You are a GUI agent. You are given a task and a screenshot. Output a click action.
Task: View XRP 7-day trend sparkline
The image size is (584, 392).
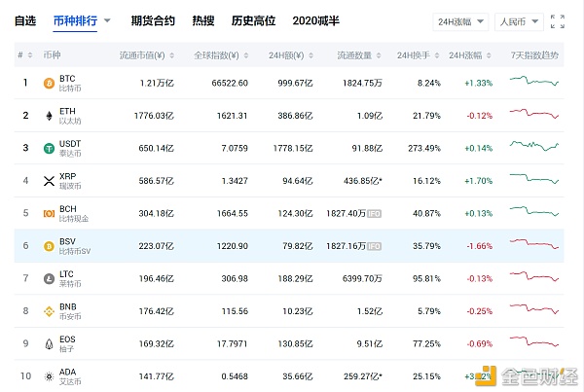[x=534, y=179]
